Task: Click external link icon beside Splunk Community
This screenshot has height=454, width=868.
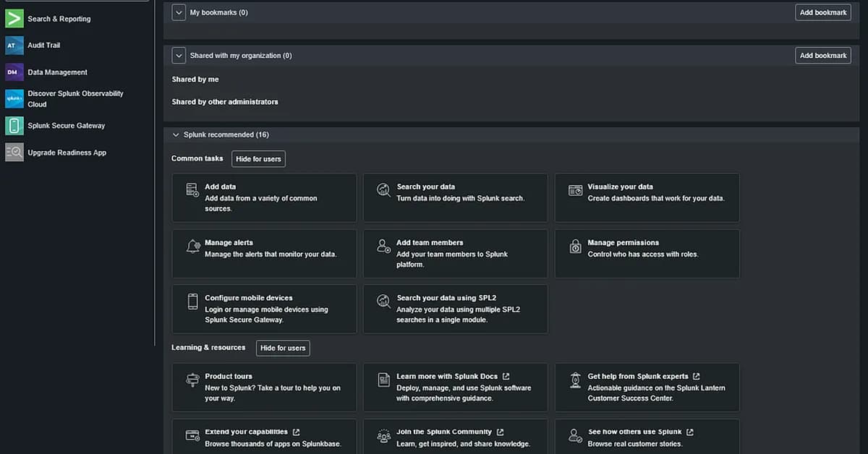Action: click(501, 432)
